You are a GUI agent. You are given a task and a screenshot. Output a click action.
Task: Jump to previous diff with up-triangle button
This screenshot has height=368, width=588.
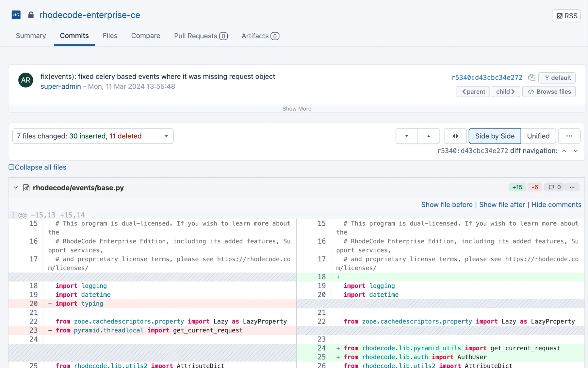429,136
